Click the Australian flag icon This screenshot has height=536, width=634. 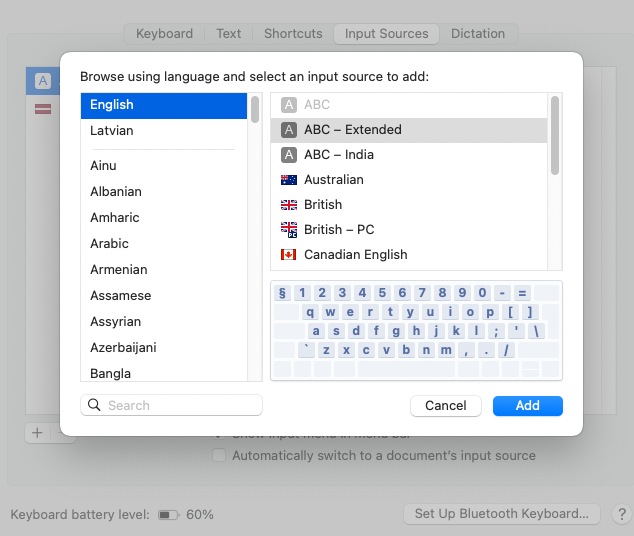(x=289, y=180)
